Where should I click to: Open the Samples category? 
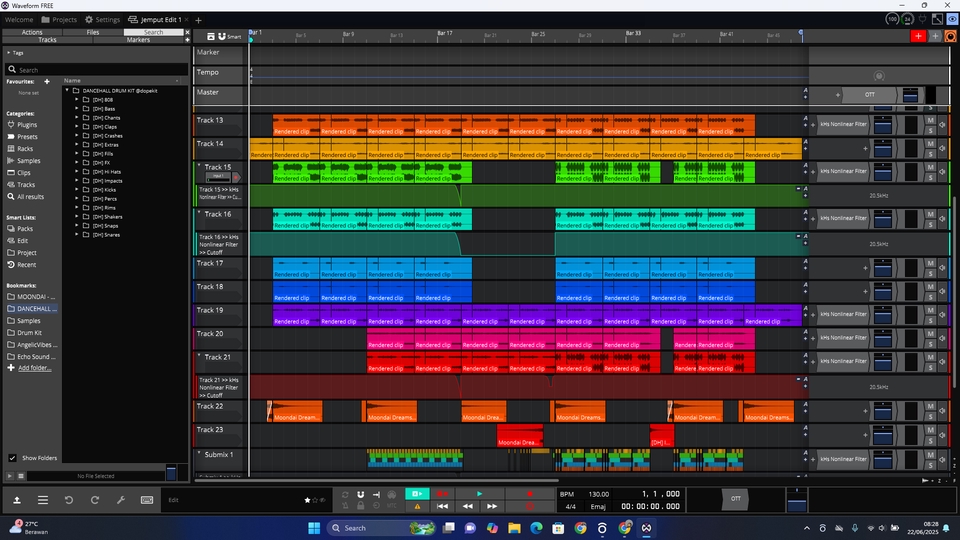pos(28,161)
